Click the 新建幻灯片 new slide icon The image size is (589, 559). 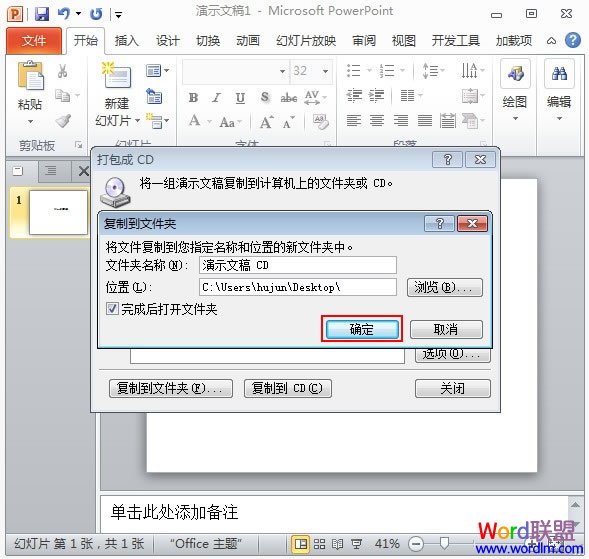pyautogui.click(x=116, y=75)
